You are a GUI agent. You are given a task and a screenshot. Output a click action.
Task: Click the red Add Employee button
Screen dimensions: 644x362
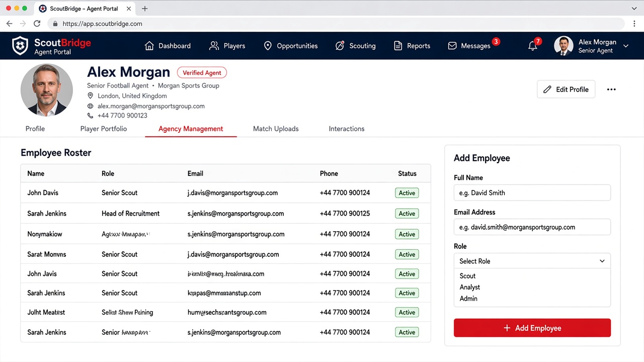[532, 328]
